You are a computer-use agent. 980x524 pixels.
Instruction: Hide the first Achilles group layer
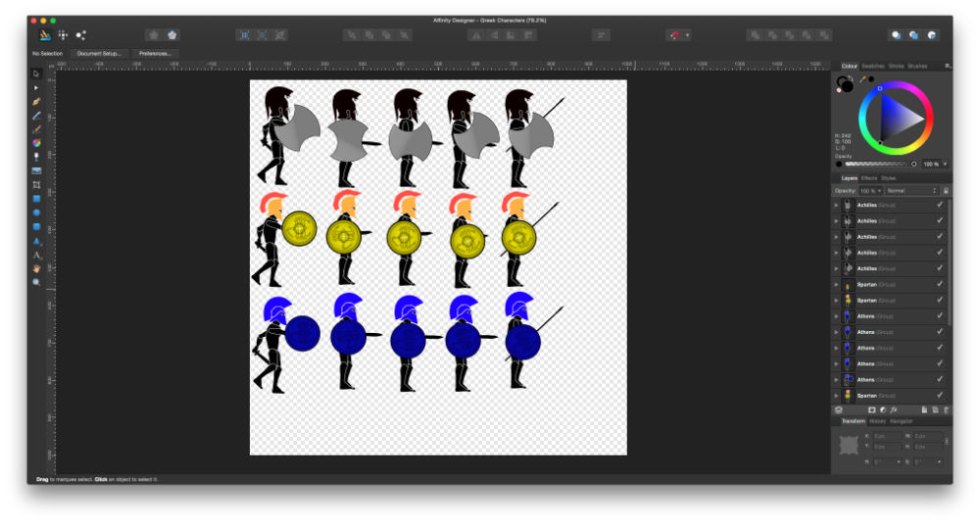pyautogui.click(x=939, y=206)
